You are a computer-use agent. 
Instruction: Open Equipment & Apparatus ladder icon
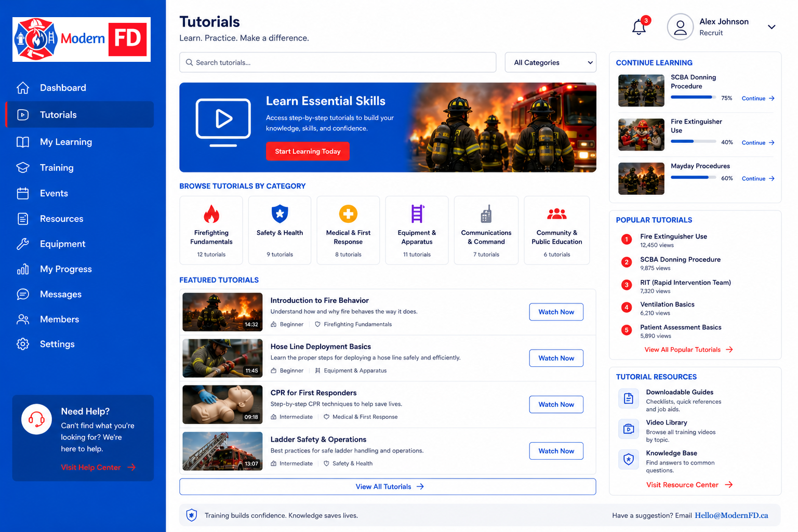417,214
